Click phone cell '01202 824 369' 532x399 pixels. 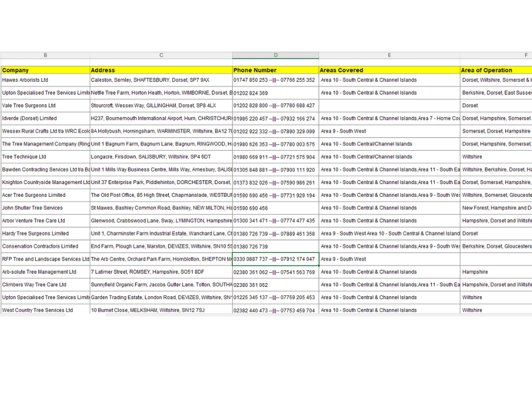click(x=276, y=93)
